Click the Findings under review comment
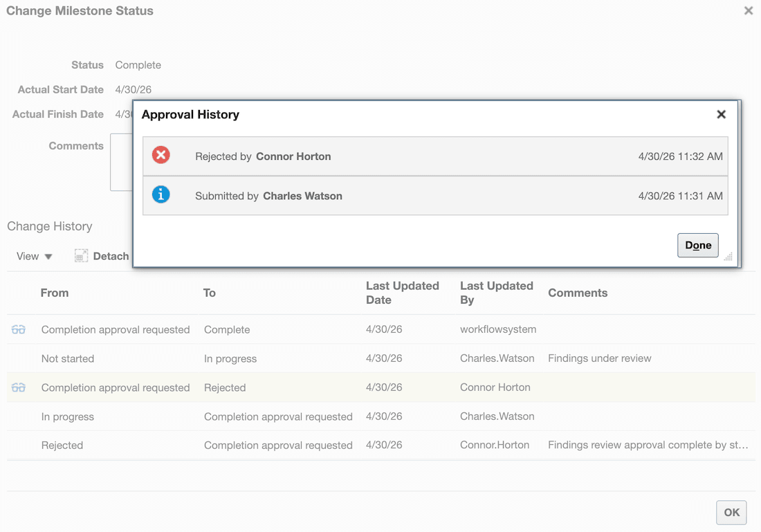The width and height of the screenshot is (761, 532). pos(599,358)
